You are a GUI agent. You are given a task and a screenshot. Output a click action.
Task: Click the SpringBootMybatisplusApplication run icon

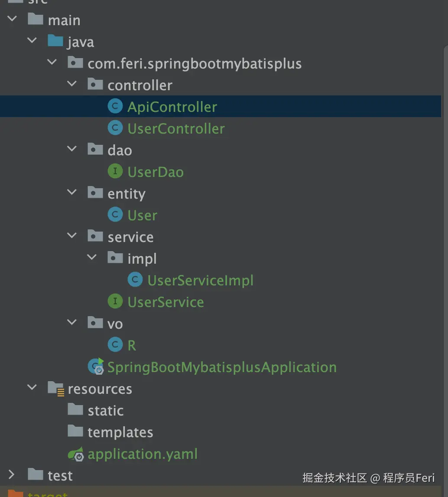click(96, 367)
